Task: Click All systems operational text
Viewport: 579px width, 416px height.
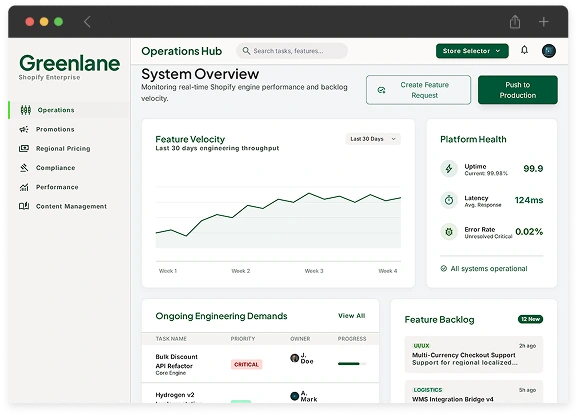Action: click(x=489, y=269)
